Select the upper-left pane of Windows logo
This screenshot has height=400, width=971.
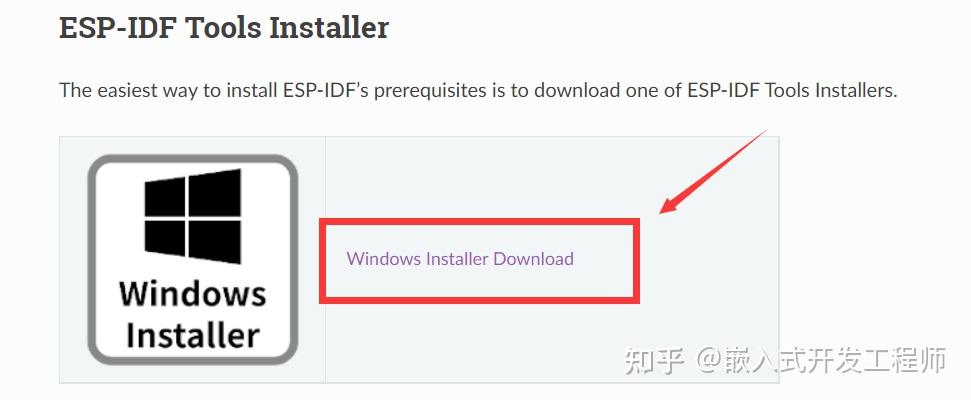click(x=165, y=198)
